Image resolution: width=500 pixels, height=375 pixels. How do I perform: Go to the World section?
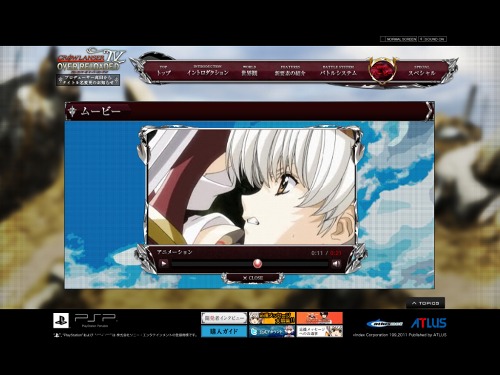tap(249, 71)
